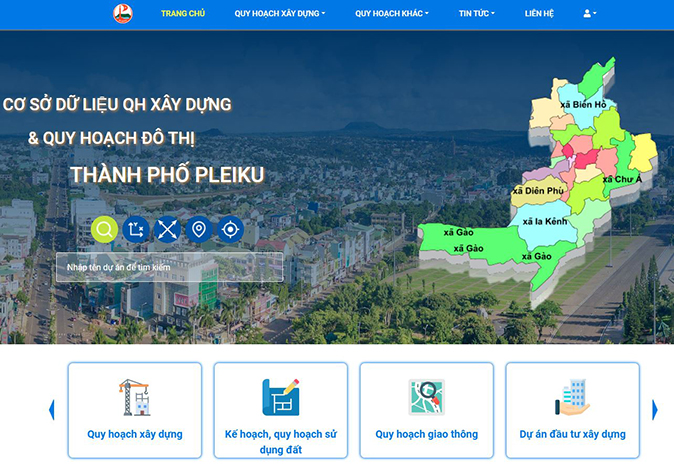674x465 pixels.
Task: Expand the Quy hoạch khác menu
Action: [x=392, y=13]
